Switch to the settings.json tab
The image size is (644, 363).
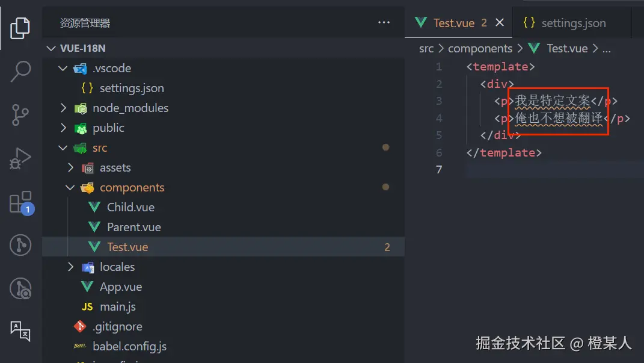pyautogui.click(x=572, y=23)
